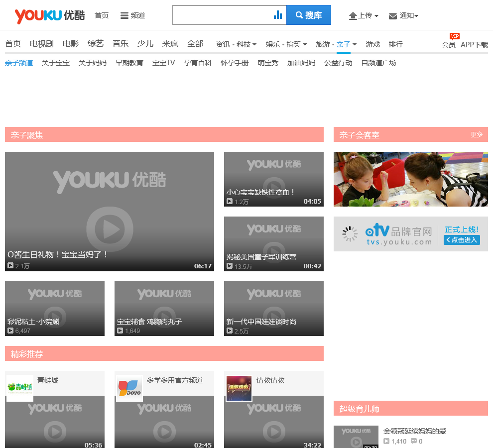Click the play count icon beside 1,410
Image resolution: width=493 pixels, height=448 pixels.
tap(386, 441)
